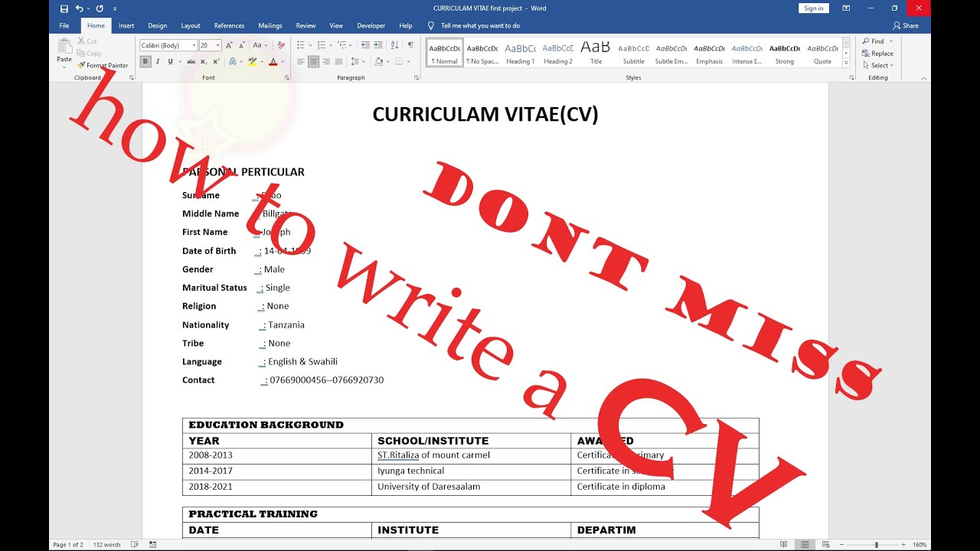980x551 pixels.
Task: Open the Select dropdown in Editing
Action: pos(877,66)
